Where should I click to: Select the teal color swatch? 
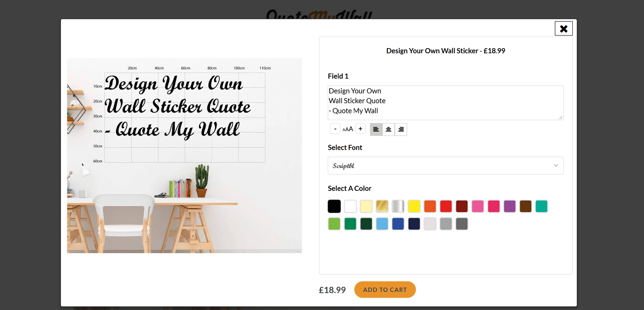click(x=541, y=206)
